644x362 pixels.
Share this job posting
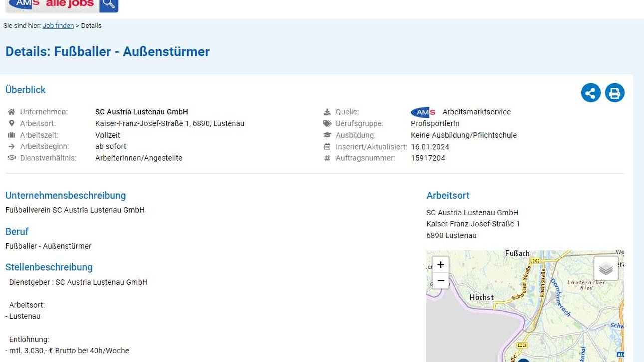591,93
